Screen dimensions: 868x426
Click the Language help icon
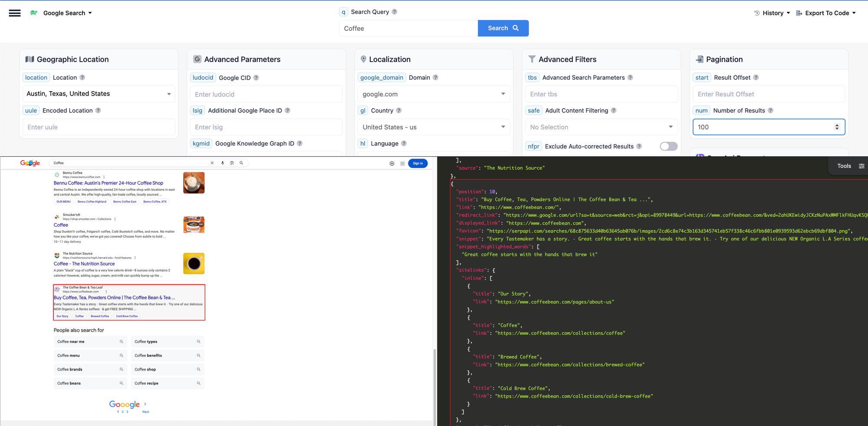click(404, 143)
